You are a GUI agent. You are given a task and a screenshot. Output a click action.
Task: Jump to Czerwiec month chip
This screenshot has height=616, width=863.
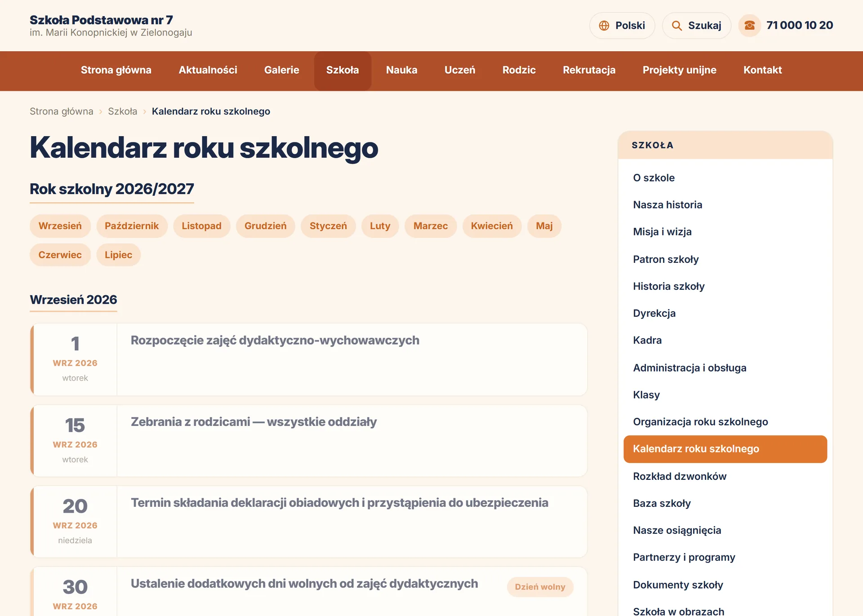click(60, 255)
